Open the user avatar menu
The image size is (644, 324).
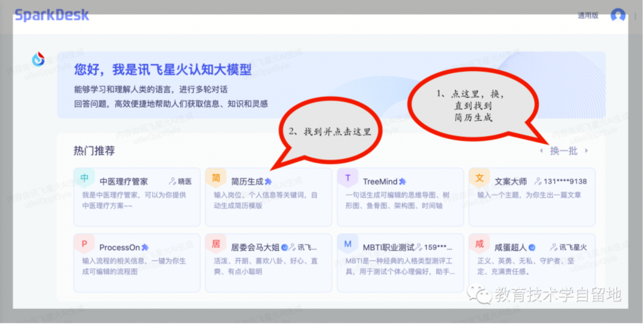(618, 16)
